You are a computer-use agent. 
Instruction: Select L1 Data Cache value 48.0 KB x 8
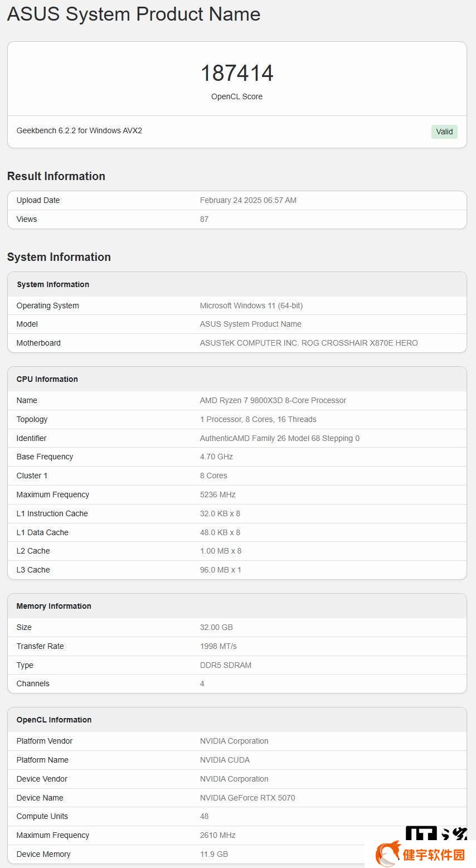pos(220,532)
